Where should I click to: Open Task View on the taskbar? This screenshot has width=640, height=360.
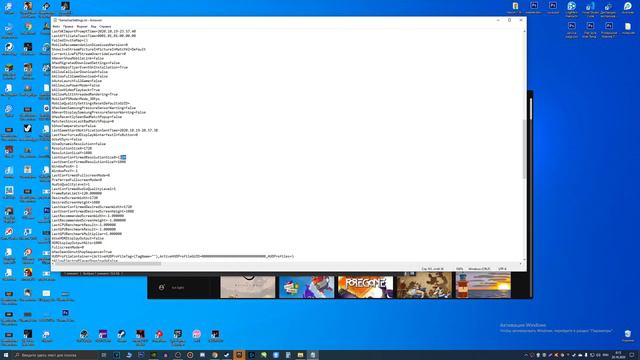pos(104,355)
